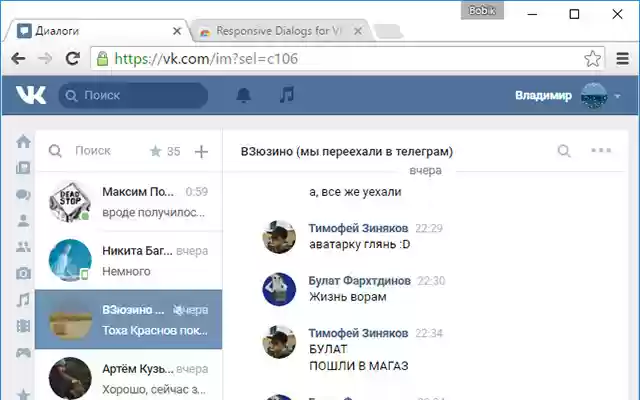The image size is (640, 400).
Task: Click the bookmarks star at sidebar bottom
Action: tap(23, 394)
